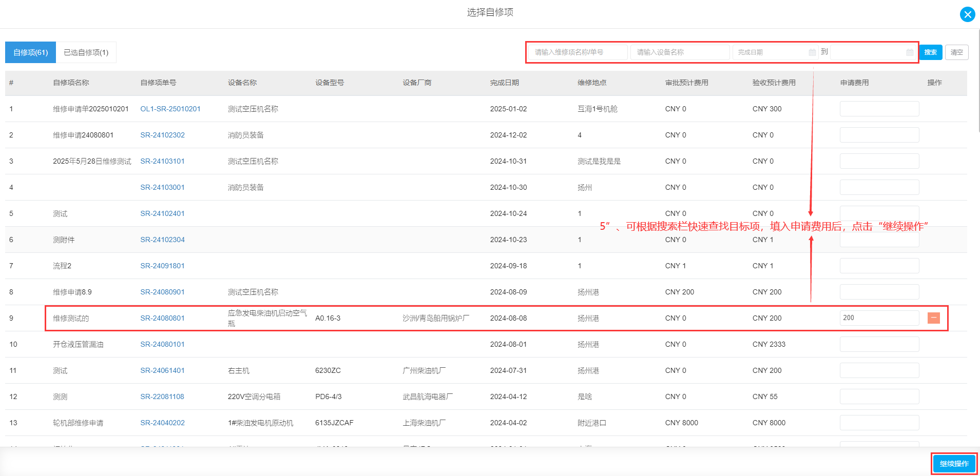The width and height of the screenshot is (980, 476).
Task: Open link SR-24080901
Action: pyautogui.click(x=162, y=292)
